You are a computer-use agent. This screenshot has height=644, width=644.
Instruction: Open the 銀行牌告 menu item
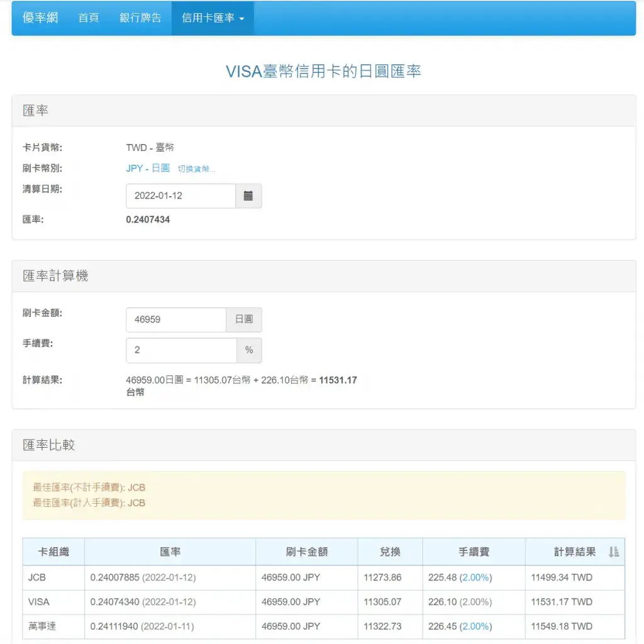(x=140, y=18)
